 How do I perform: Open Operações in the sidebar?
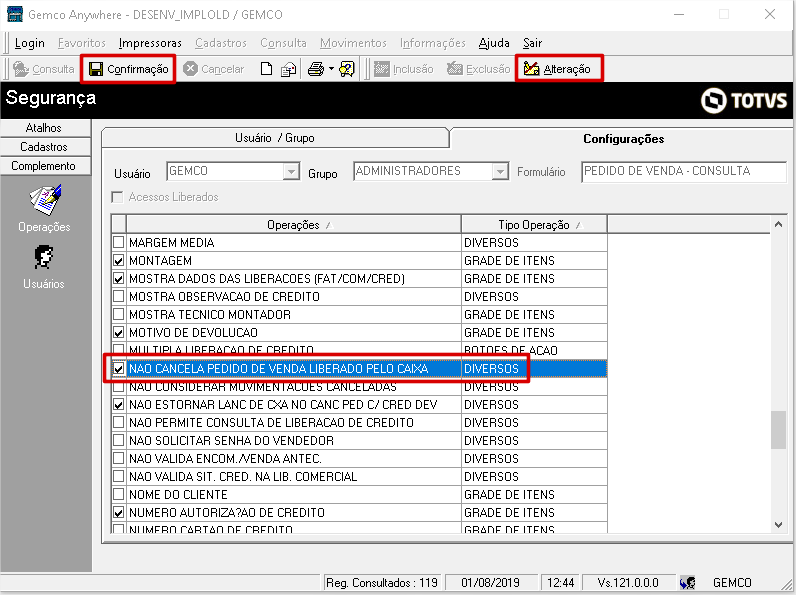tap(45, 209)
